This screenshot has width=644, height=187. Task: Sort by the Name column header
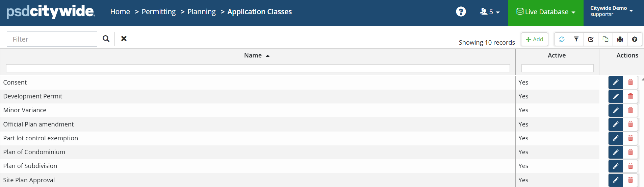(x=253, y=55)
